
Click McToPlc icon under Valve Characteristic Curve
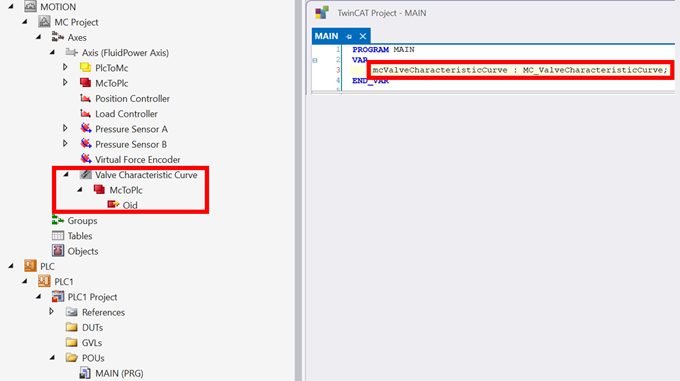click(99, 189)
